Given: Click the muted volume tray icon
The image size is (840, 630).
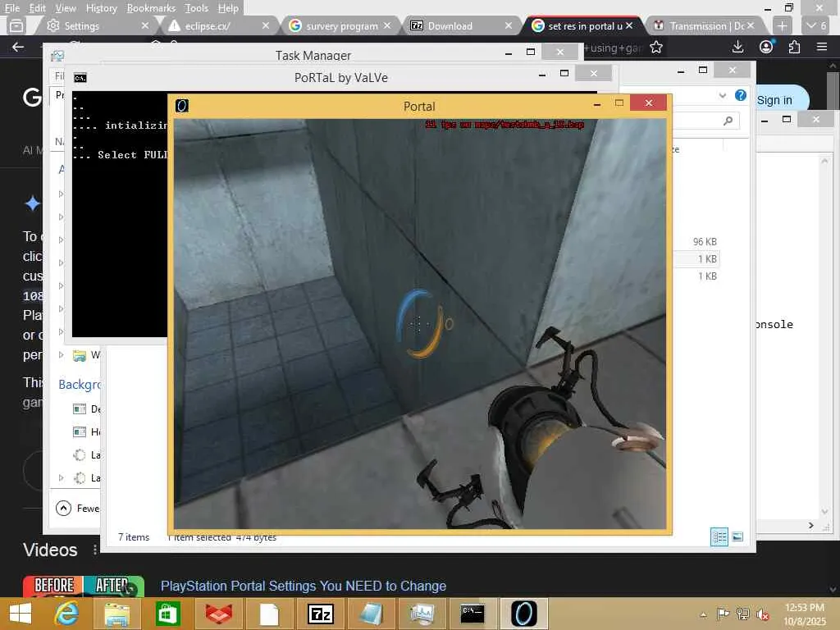Looking at the screenshot, I should (x=762, y=614).
